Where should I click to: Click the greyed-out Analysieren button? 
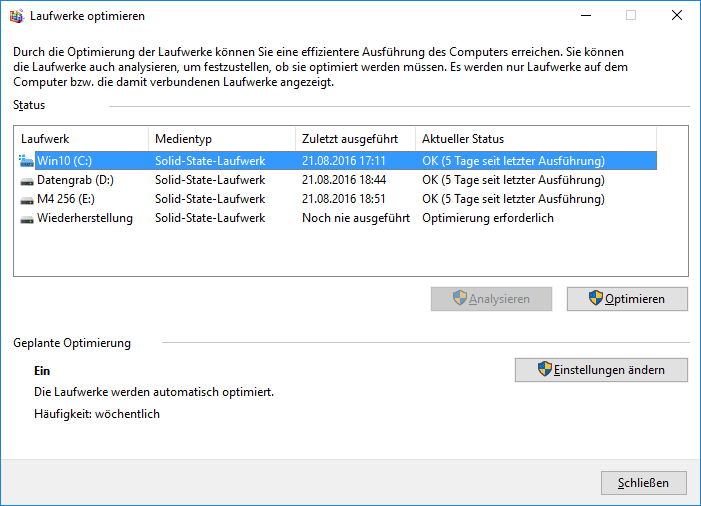click(491, 299)
